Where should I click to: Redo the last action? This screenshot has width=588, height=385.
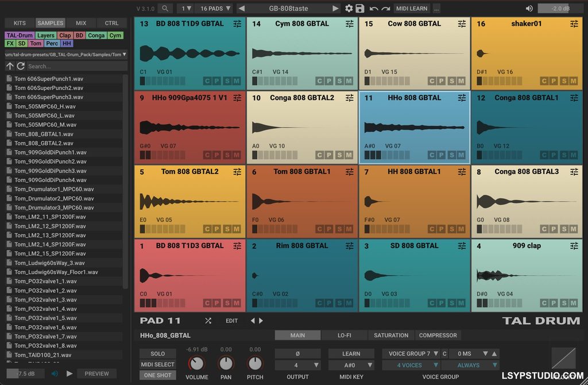(386, 8)
